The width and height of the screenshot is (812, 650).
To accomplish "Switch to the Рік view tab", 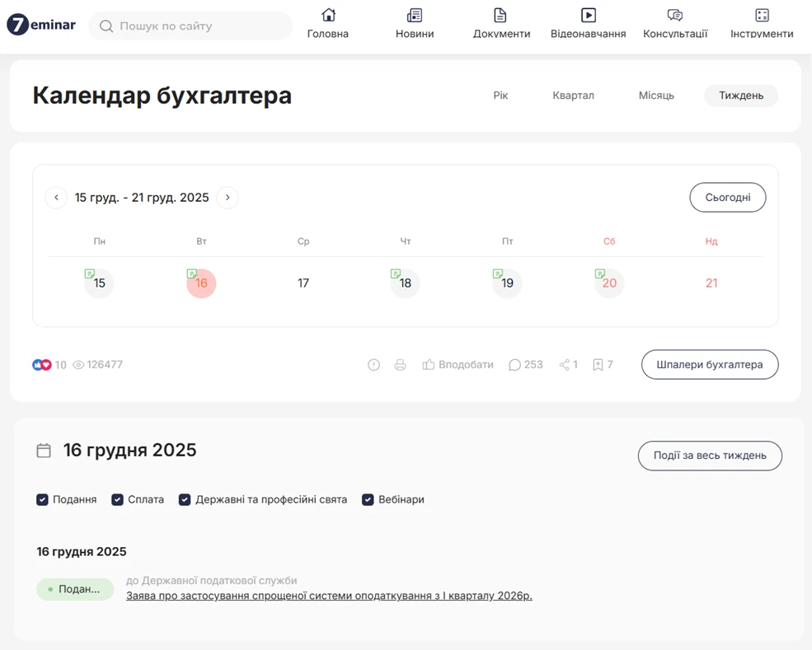I will tap(500, 96).
